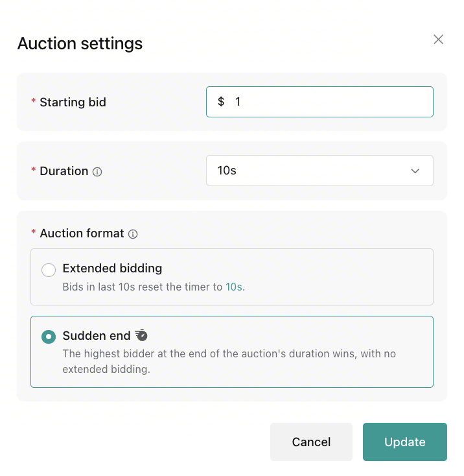
Task: Close the Auction settings dialog
Action: click(438, 40)
